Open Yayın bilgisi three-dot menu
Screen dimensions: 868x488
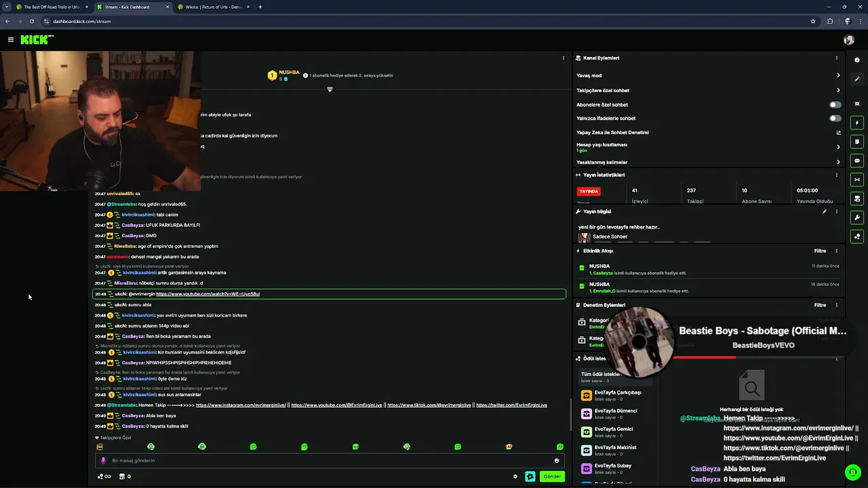tap(837, 211)
